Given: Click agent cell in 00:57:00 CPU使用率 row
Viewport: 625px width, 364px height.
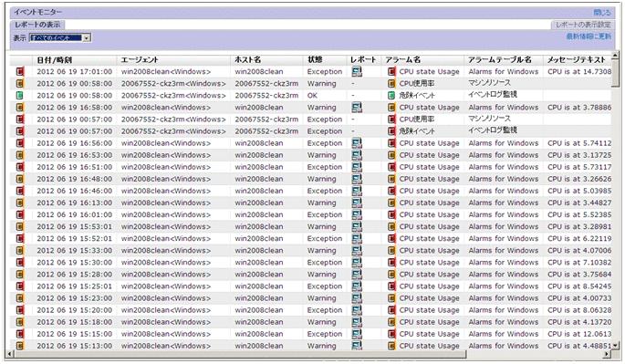Looking at the screenshot, I should [x=173, y=120].
